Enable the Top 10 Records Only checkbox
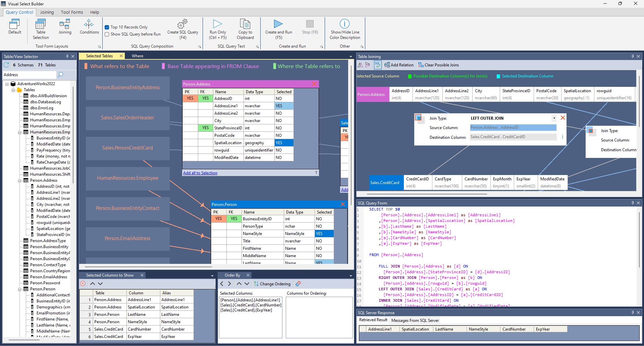The width and height of the screenshot is (644, 346). (x=107, y=27)
